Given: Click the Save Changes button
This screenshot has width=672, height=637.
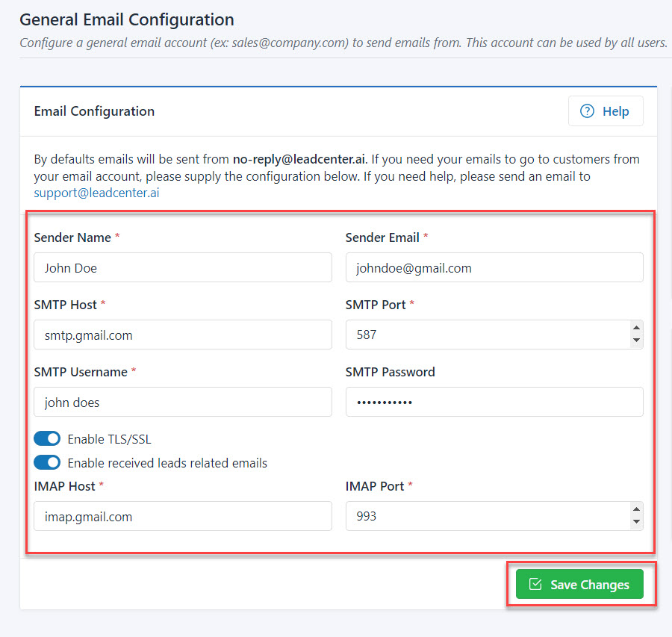Looking at the screenshot, I should [579, 584].
